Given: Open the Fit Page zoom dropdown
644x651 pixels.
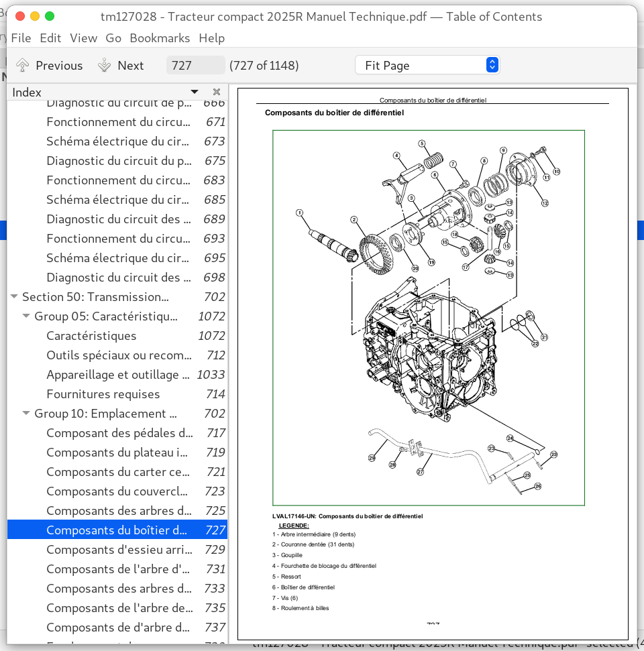Looking at the screenshot, I should pos(427,65).
